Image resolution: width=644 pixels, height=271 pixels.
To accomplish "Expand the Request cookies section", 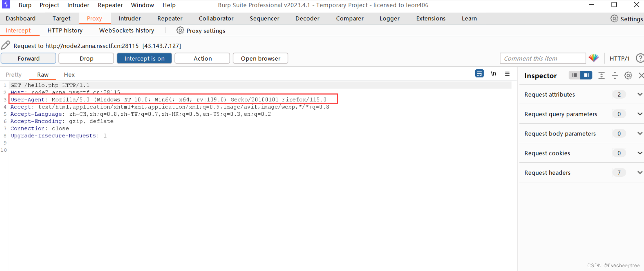I will tap(640, 153).
